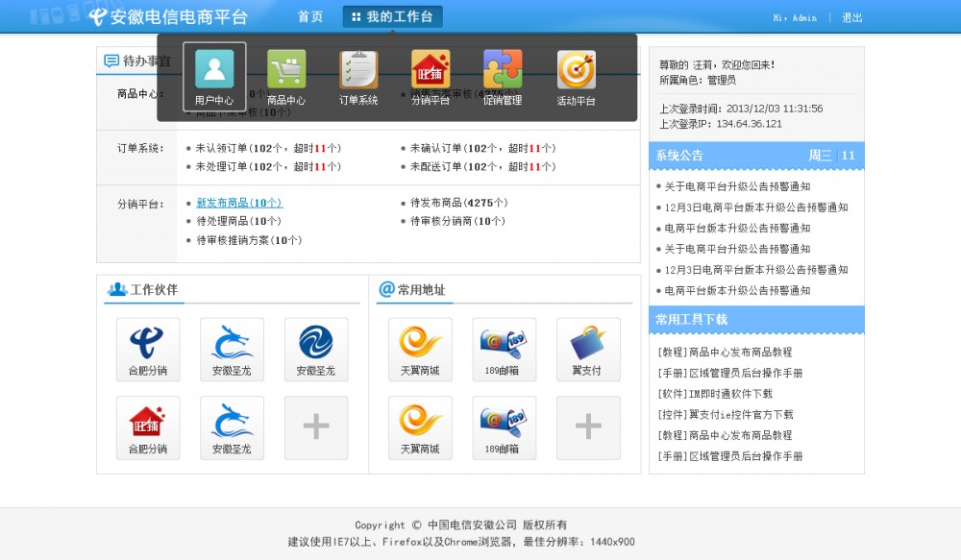Open 用户中心 in the workbench dropdown
The width and height of the screenshot is (961, 560).
point(214,77)
